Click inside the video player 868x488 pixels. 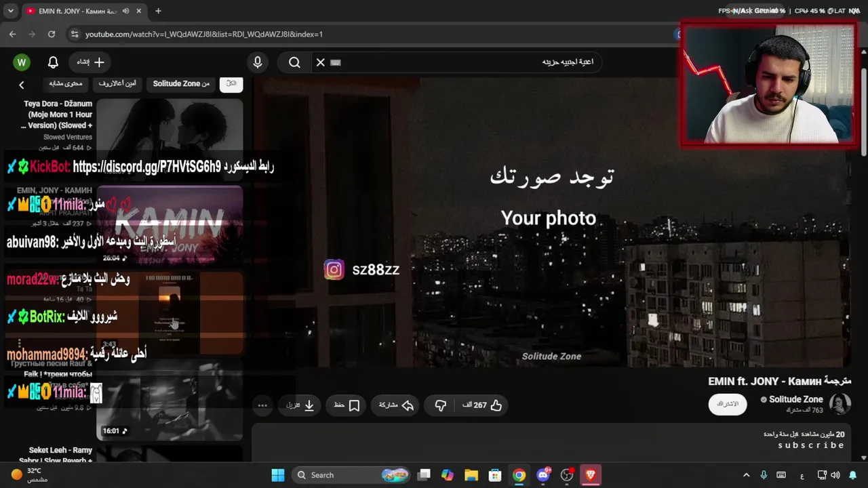(551, 222)
